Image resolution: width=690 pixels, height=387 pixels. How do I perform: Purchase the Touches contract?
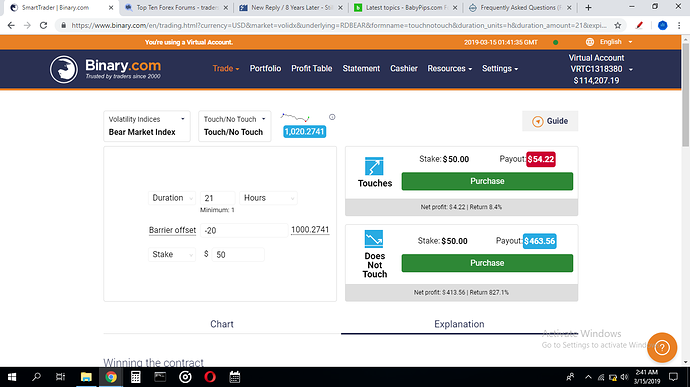click(x=487, y=181)
